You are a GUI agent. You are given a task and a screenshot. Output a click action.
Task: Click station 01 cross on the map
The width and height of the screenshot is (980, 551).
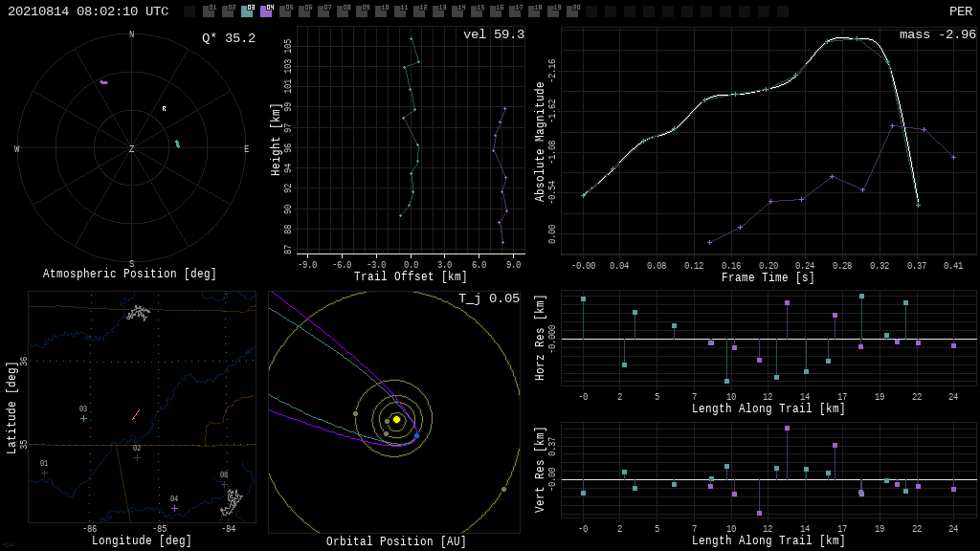[44, 473]
